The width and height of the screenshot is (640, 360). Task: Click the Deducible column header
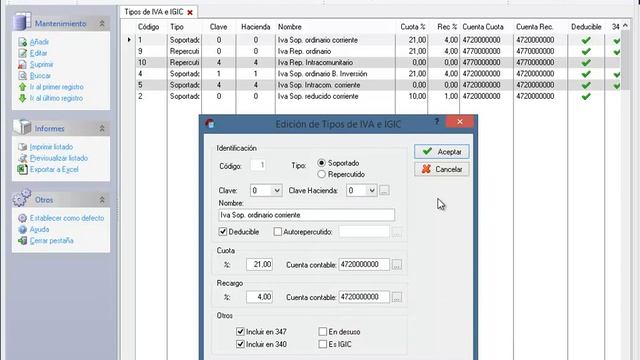[x=586, y=27]
